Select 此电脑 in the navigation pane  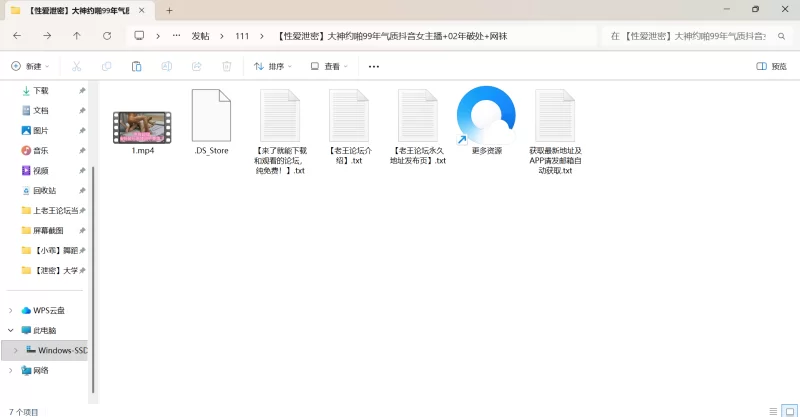coord(44,330)
